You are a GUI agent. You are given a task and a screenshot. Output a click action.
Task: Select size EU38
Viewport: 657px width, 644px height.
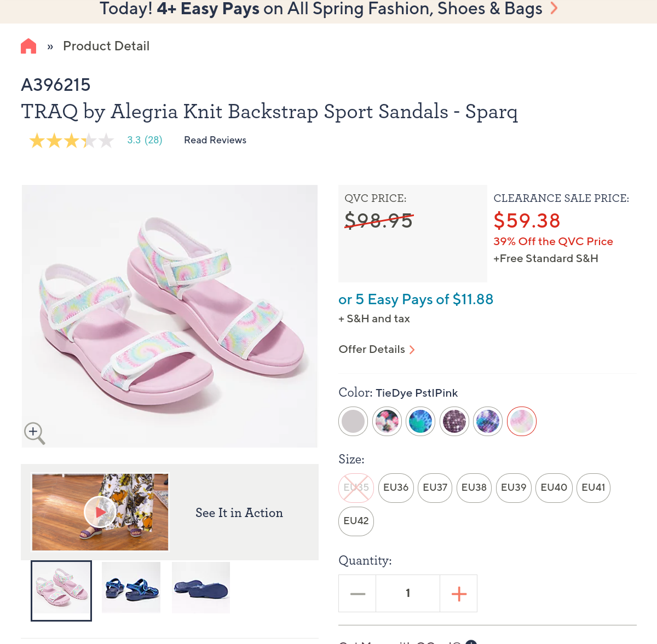coord(474,488)
